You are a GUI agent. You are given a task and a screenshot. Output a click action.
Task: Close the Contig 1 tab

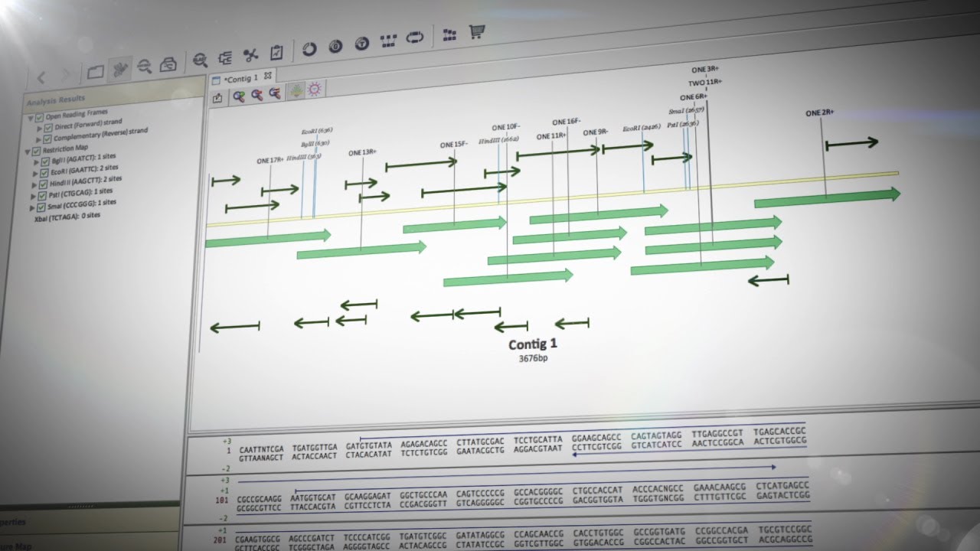268,76
